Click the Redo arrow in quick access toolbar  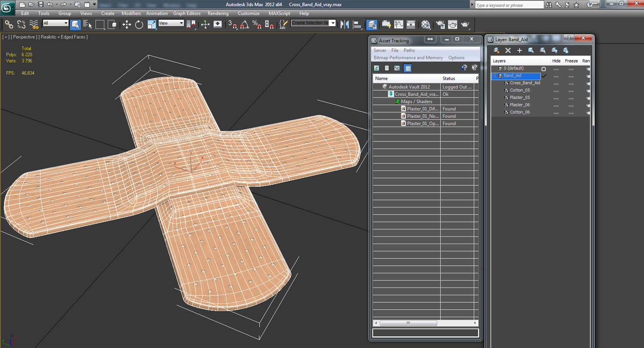[x=64, y=4]
